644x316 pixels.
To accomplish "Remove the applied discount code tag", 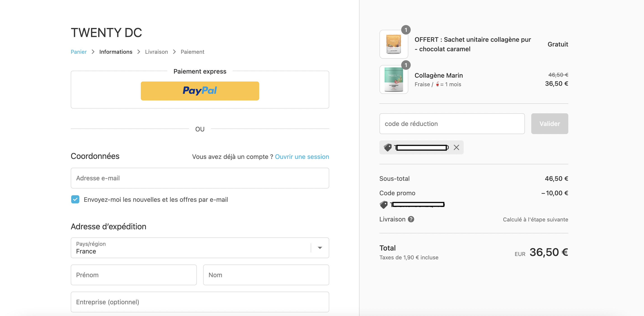I will tap(456, 147).
